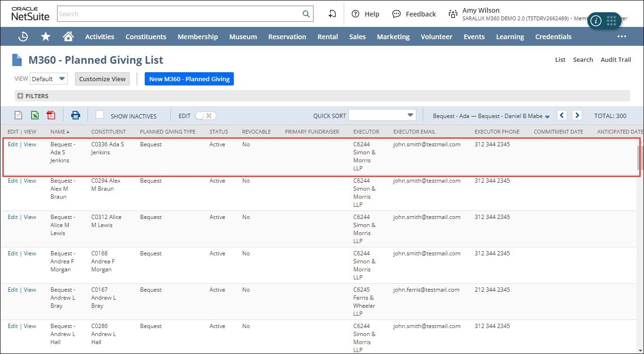Toggle the inline Edit switch
The height and width of the screenshot is (354, 644).
[206, 116]
